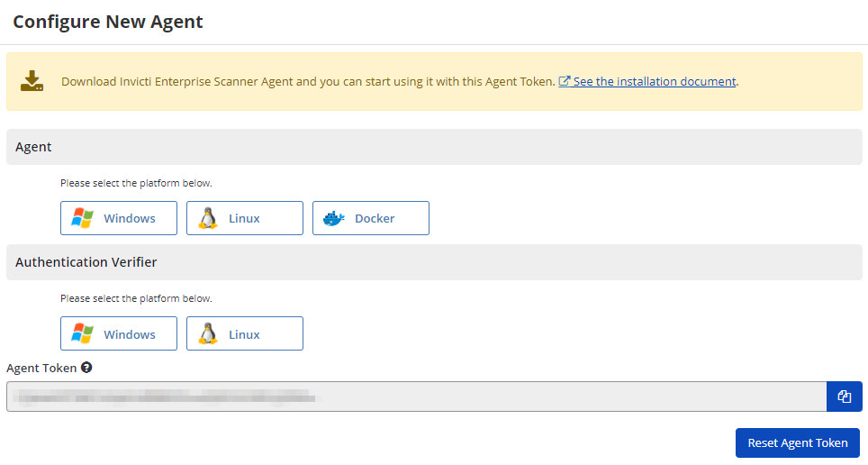Select Windows platform under Agent section

coord(119,218)
